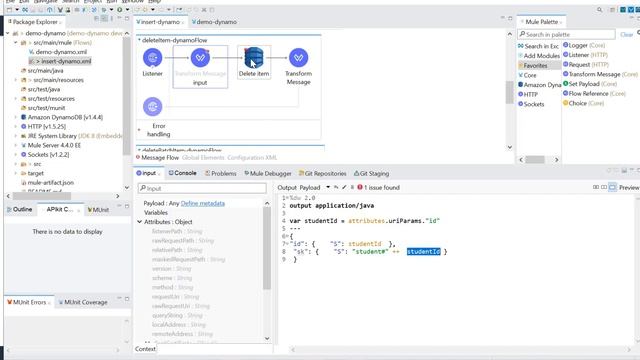Pick Logger (Core) from the Mule Palette
This screenshot has height=360, width=640.
coord(584,45)
